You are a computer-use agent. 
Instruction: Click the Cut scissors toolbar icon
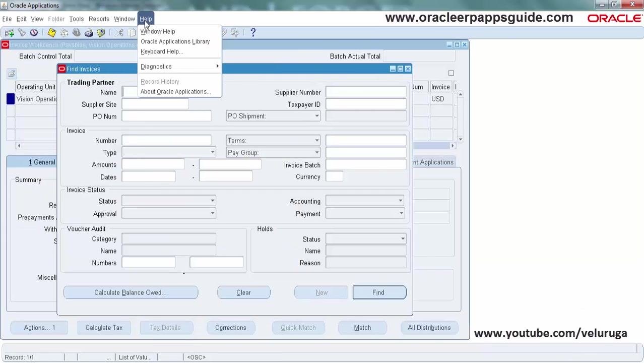pyautogui.click(x=119, y=33)
